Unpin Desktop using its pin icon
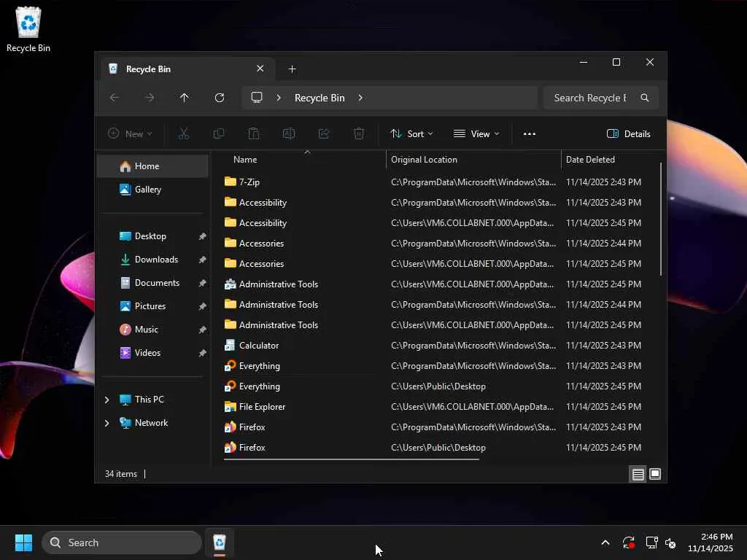The image size is (747, 560). 203,236
